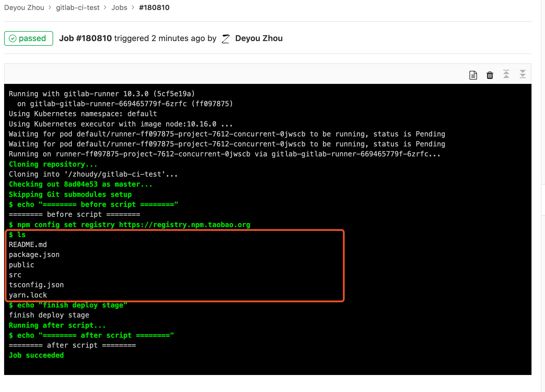
Task: Click 'Using Kubernetes executor with image' line
Action: pos(121,124)
